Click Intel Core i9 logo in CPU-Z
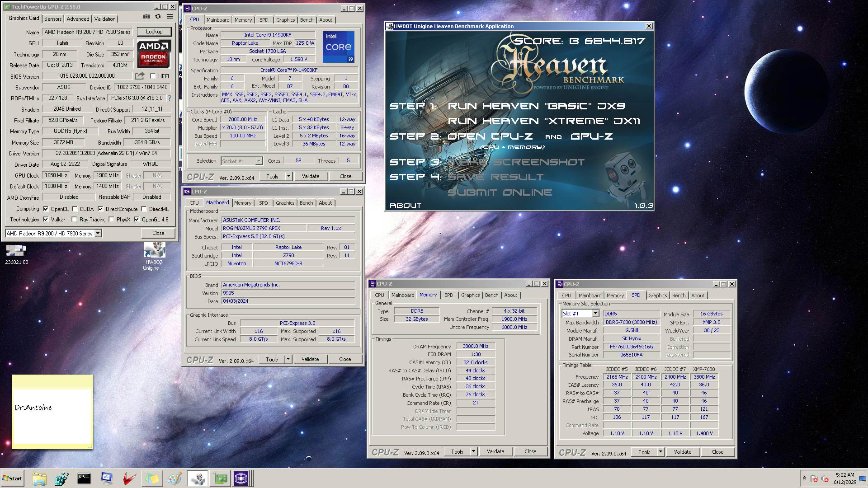The width and height of the screenshot is (868, 488). pos(338,47)
